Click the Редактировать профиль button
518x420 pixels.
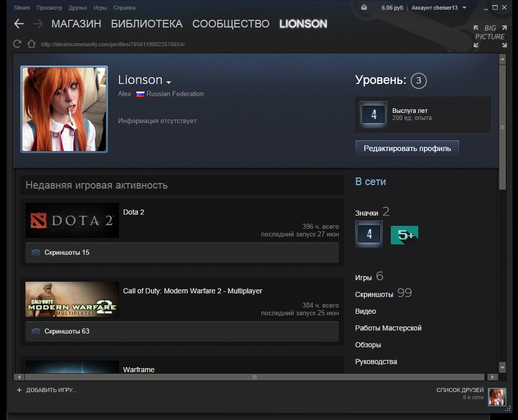tap(407, 148)
